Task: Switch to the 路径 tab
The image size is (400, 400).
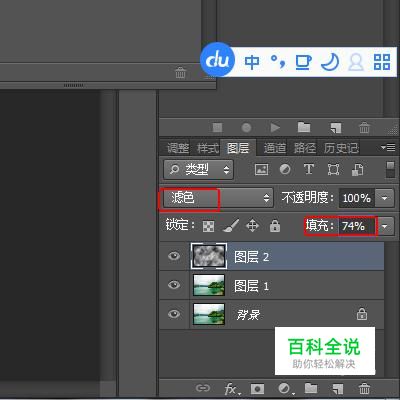Action: pos(305,148)
